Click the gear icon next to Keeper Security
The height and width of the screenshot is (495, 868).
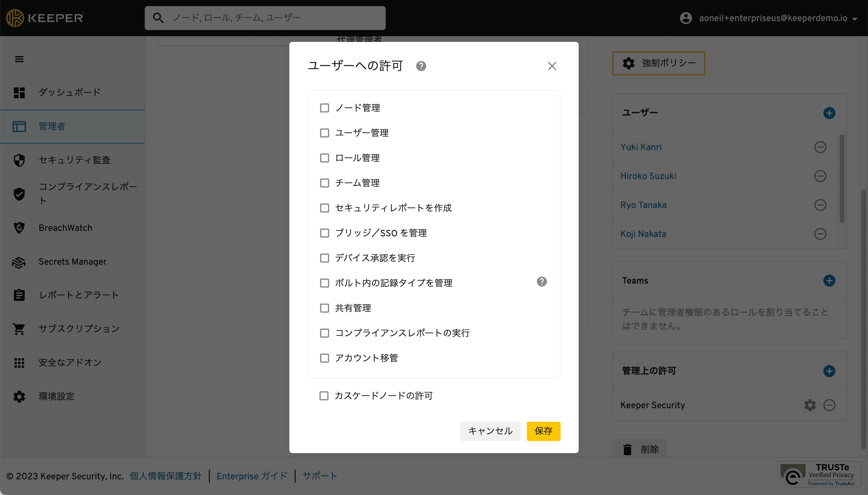point(810,405)
